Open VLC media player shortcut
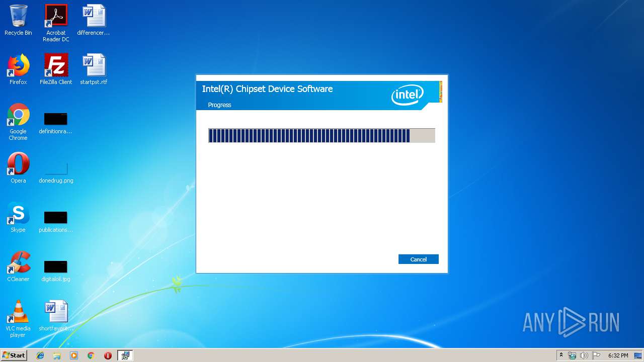 pos(18,319)
